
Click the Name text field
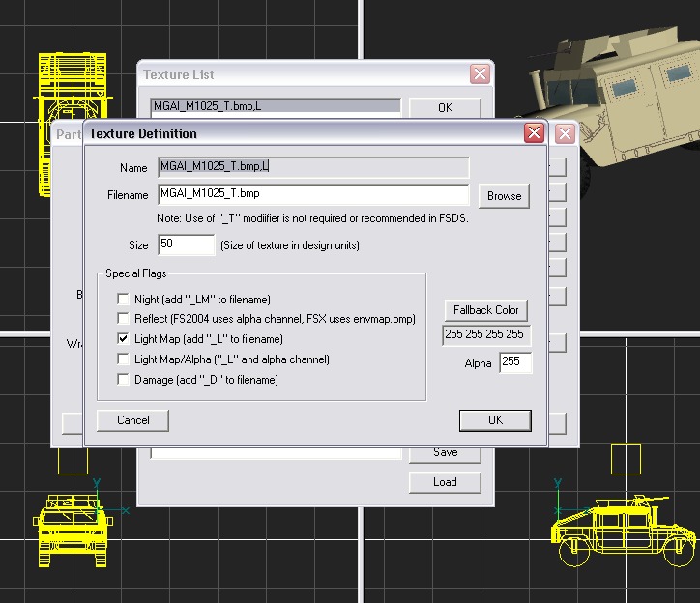tap(313, 167)
